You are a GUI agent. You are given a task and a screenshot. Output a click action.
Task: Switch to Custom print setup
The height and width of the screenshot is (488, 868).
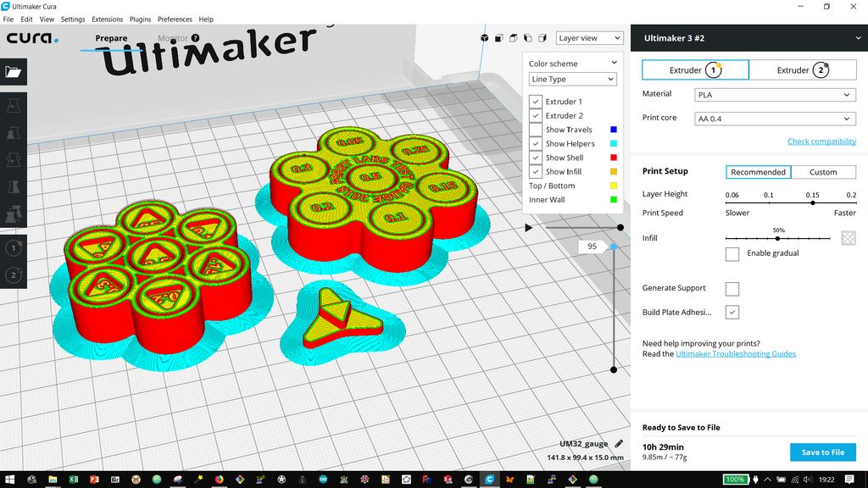point(823,172)
